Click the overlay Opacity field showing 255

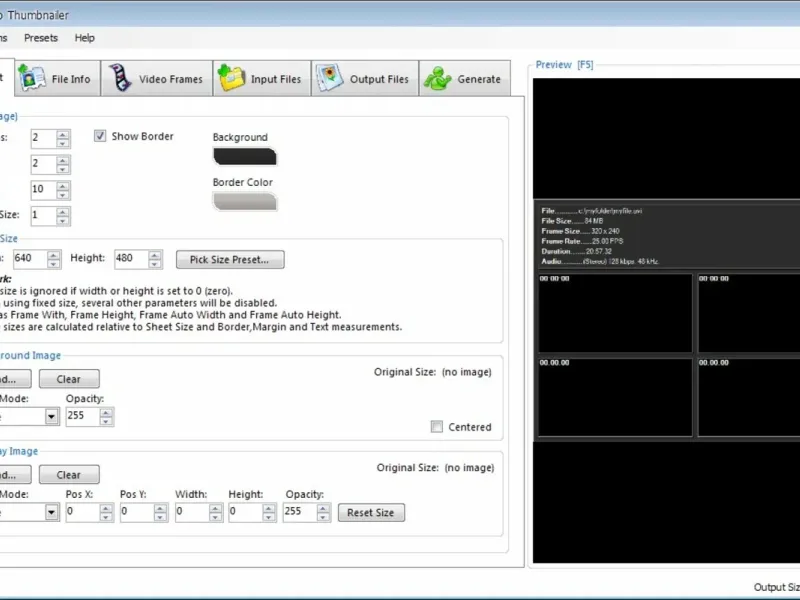point(300,512)
